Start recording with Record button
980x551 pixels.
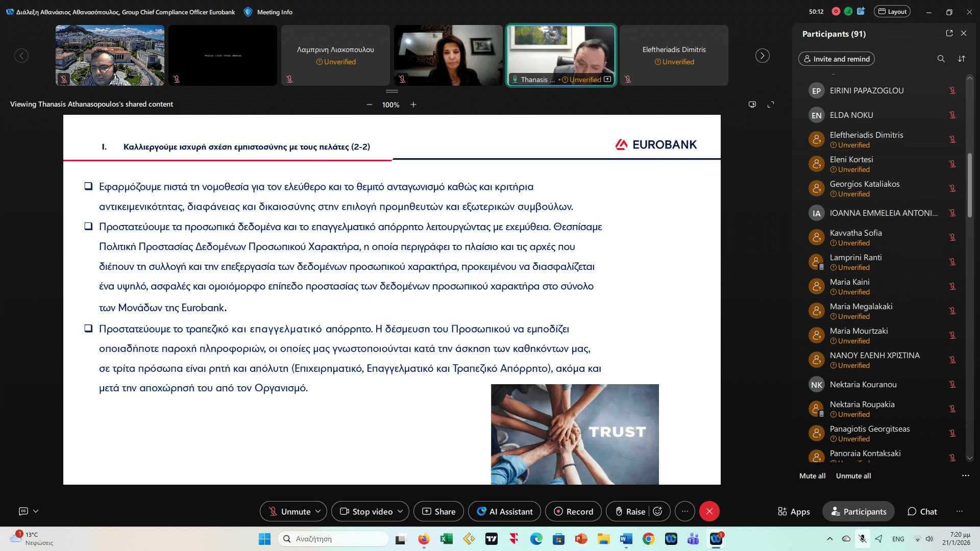click(x=573, y=511)
